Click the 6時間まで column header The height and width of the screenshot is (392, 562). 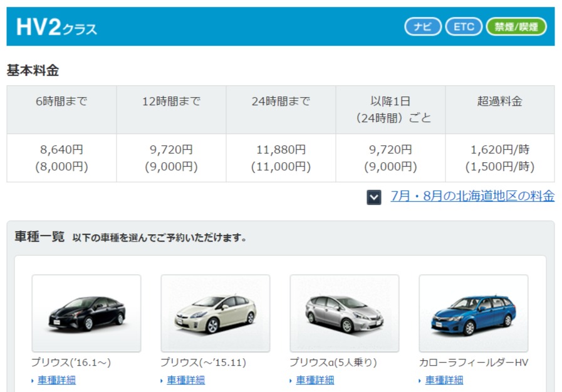click(61, 101)
